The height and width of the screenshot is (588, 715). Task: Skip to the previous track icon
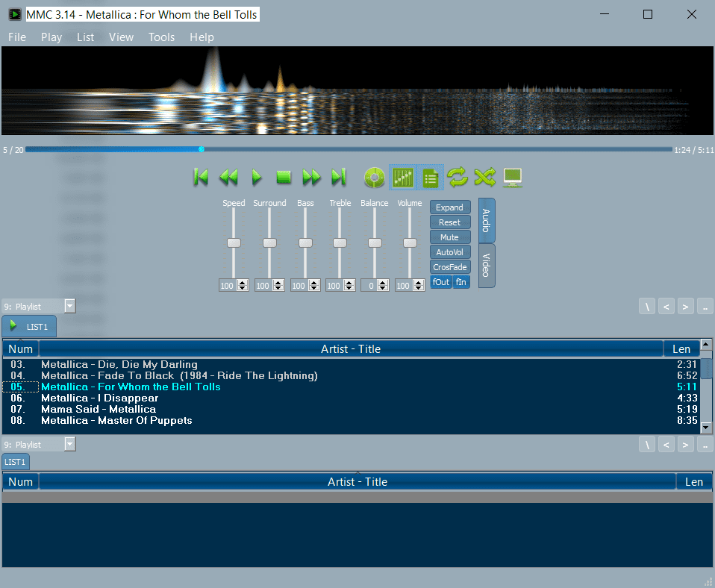[201, 177]
